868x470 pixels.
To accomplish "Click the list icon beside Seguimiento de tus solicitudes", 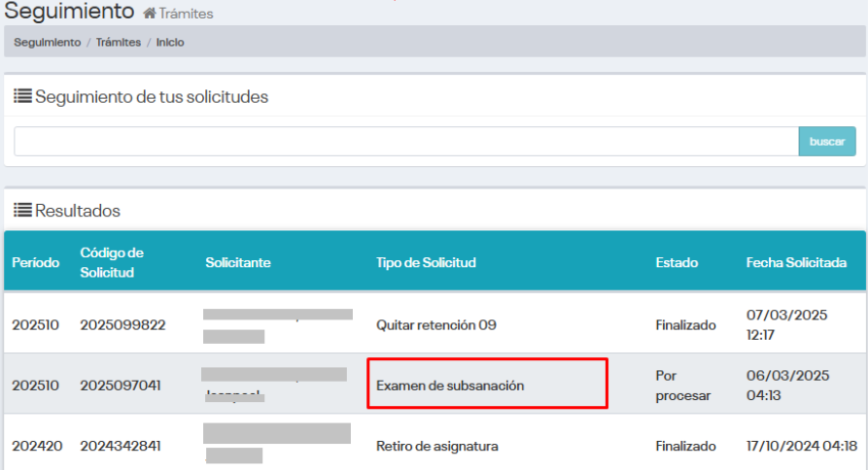I will point(22,96).
